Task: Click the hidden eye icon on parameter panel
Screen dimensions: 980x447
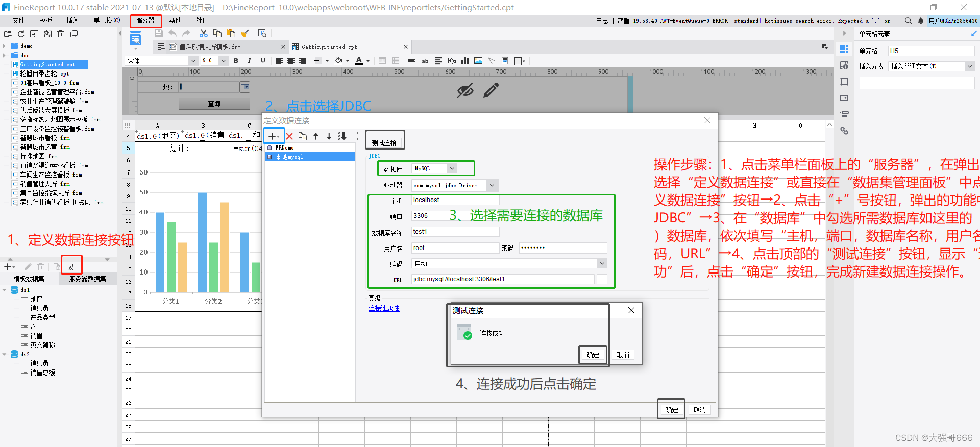Action: tap(465, 91)
